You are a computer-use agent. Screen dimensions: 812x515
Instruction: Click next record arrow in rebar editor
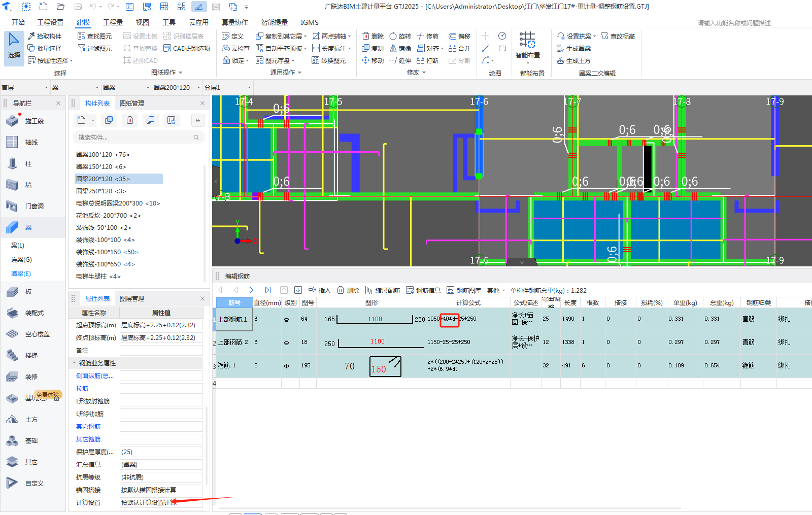click(x=251, y=290)
